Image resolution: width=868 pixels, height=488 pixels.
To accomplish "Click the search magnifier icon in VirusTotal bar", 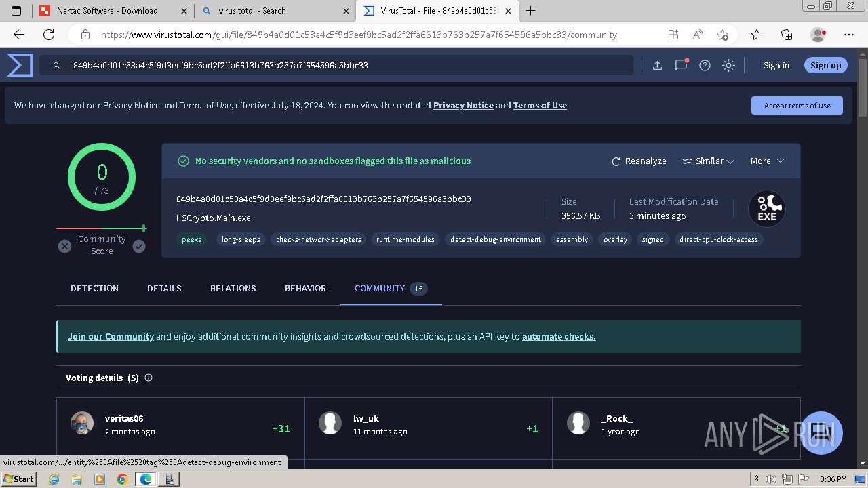I will click(57, 66).
